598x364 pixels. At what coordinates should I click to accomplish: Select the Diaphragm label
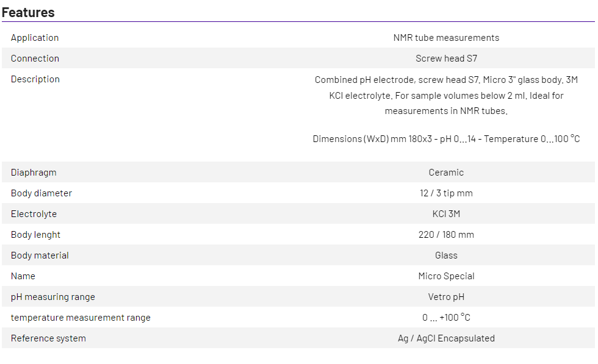pos(34,173)
